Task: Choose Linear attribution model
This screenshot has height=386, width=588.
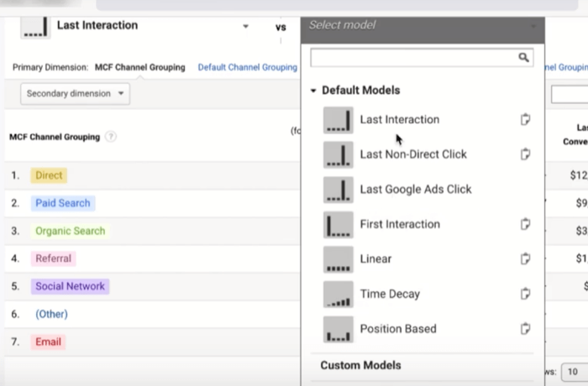Action: [375, 259]
